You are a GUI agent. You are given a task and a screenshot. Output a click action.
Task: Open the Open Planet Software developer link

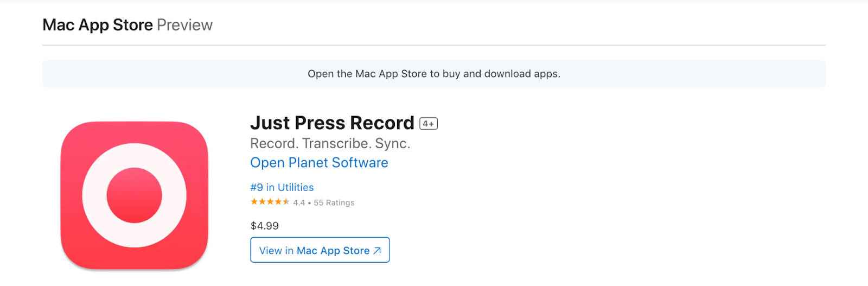click(x=319, y=163)
